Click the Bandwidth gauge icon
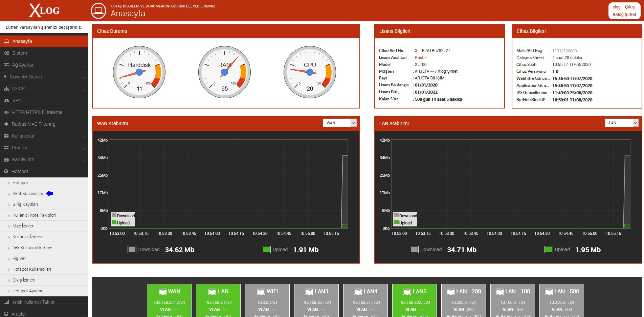Viewport: 644px width, 317px height. pos(6,160)
